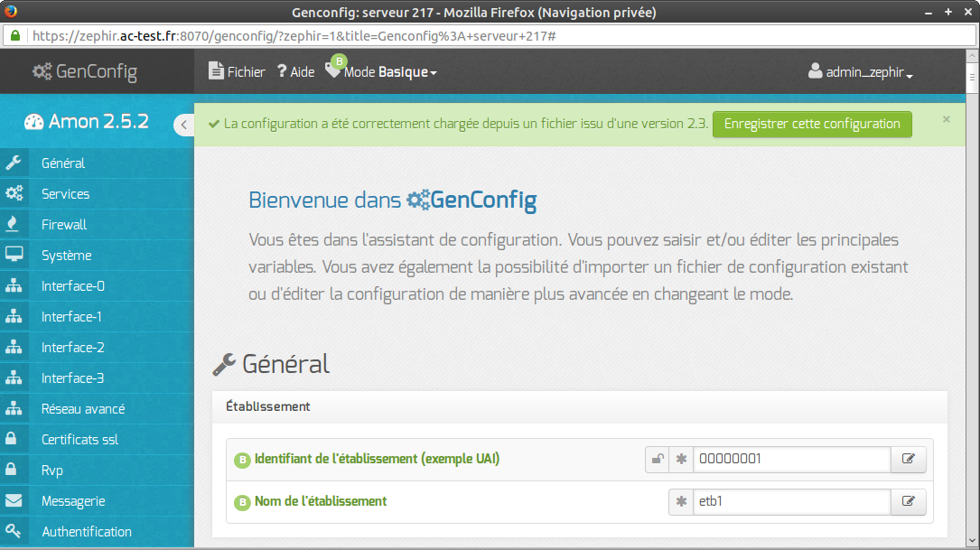Image resolution: width=980 pixels, height=550 pixels.
Task: Click the page scrollbar down arrow
Action: click(972, 541)
